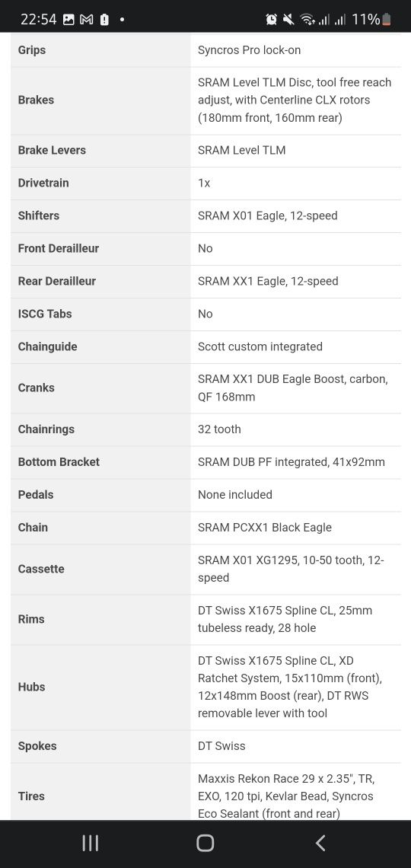The height and width of the screenshot is (868, 411).
Task: Tap the Wi-Fi signal status icon
Action: (x=307, y=19)
